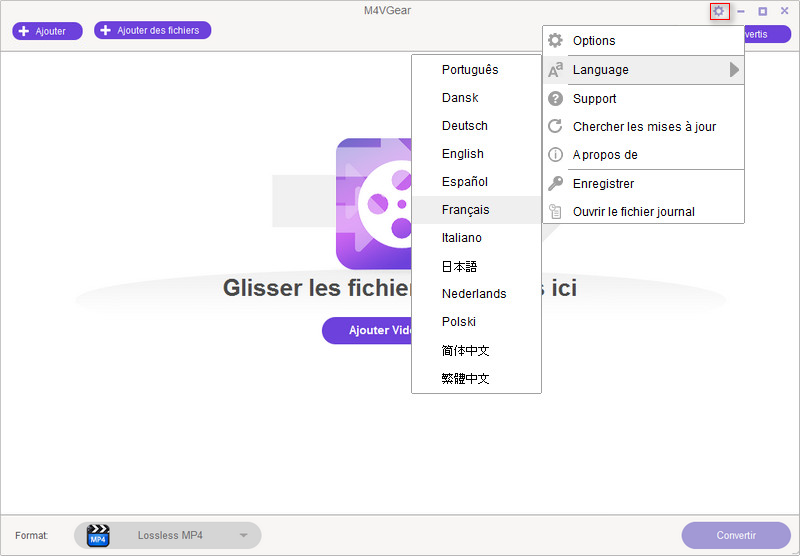800x556 pixels.
Task: Select 日本語 from the language list
Action: [x=459, y=266]
